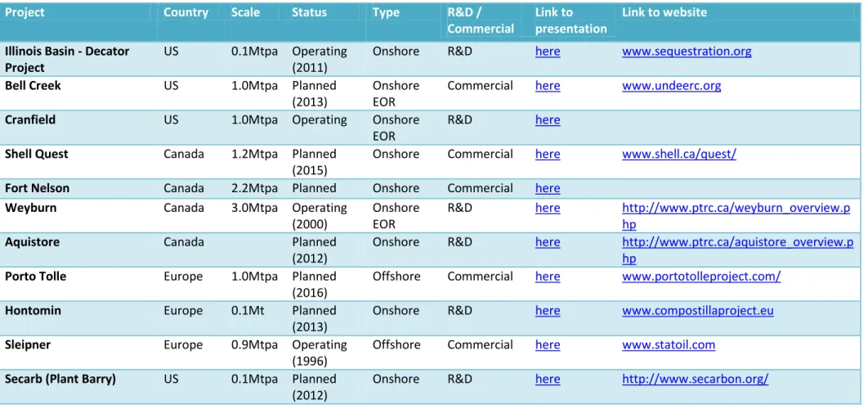Image resolution: width=868 pixels, height=409 pixels.
Task: Click the 'Bell Creek' project name
Action: (x=33, y=86)
